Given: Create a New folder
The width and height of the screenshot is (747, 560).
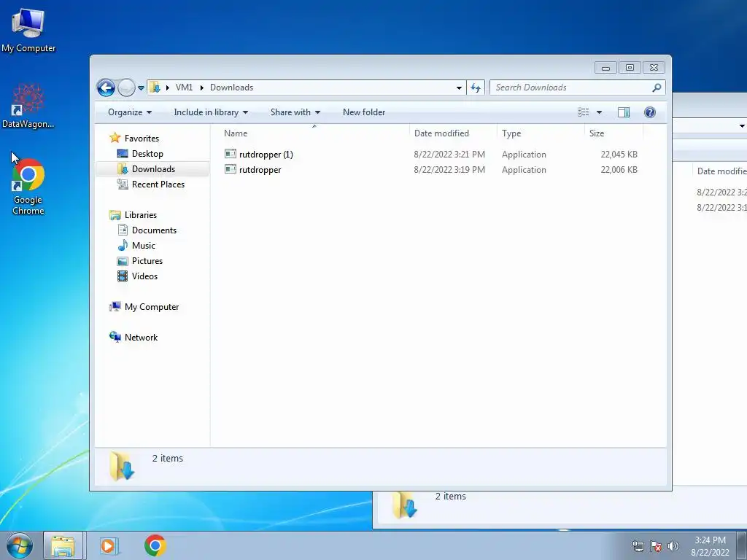Looking at the screenshot, I should 364,112.
